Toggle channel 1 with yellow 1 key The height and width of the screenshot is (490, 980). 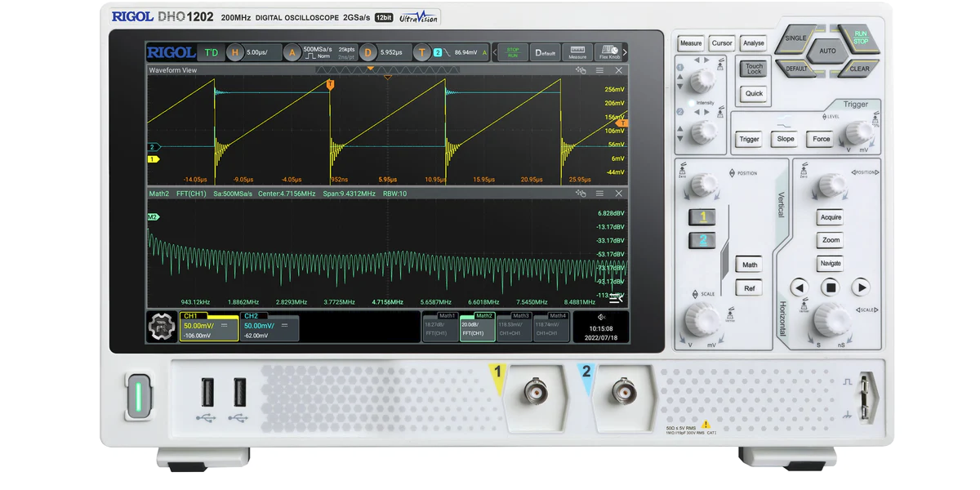(702, 217)
